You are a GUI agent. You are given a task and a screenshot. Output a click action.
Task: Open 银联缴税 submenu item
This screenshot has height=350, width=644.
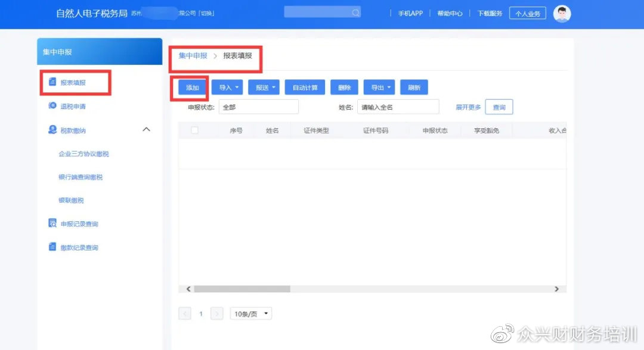point(71,200)
